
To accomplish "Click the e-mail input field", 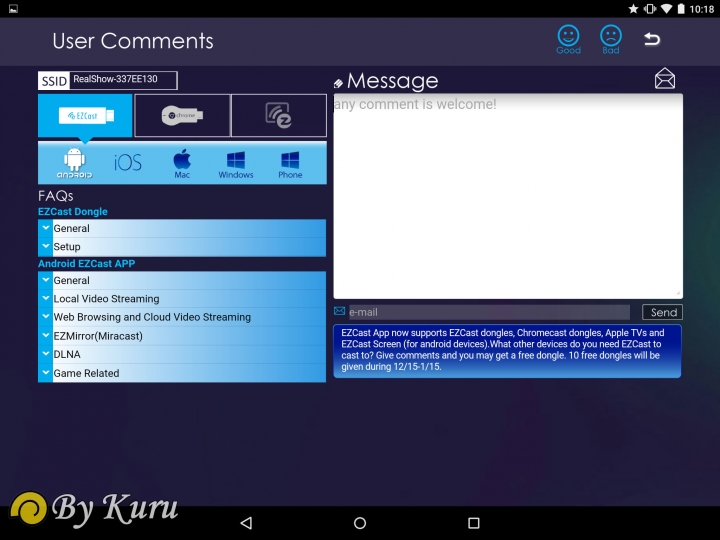I will coord(489,312).
